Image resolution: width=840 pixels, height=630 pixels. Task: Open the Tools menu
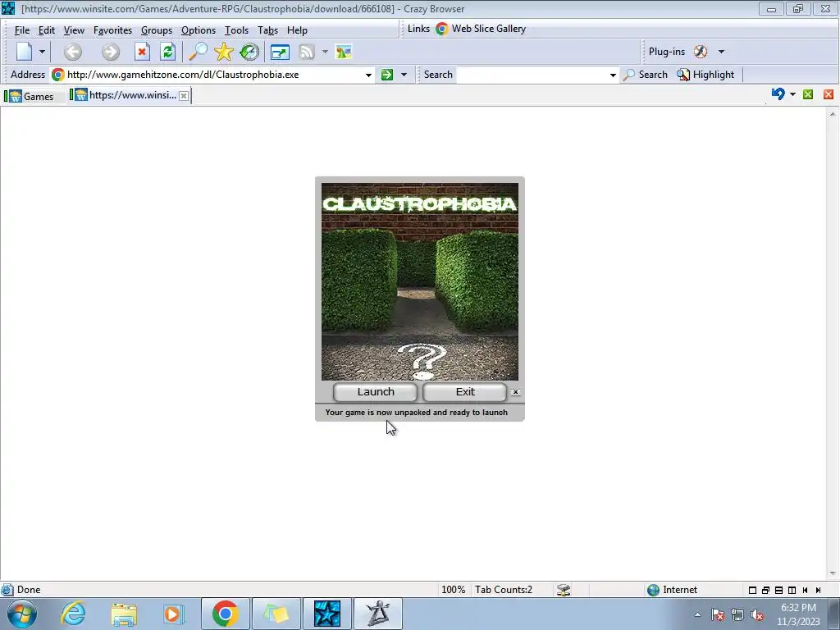[236, 30]
